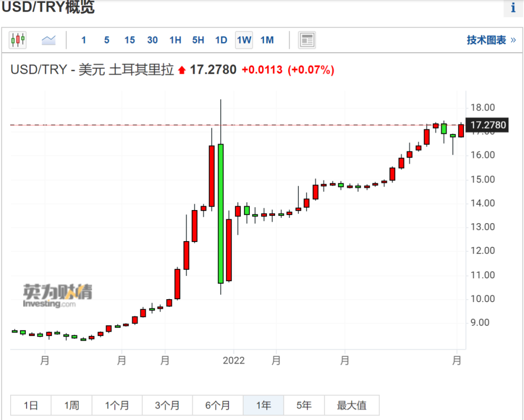
Task: Open the 技术图表 link
Action: tap(491, 40)
